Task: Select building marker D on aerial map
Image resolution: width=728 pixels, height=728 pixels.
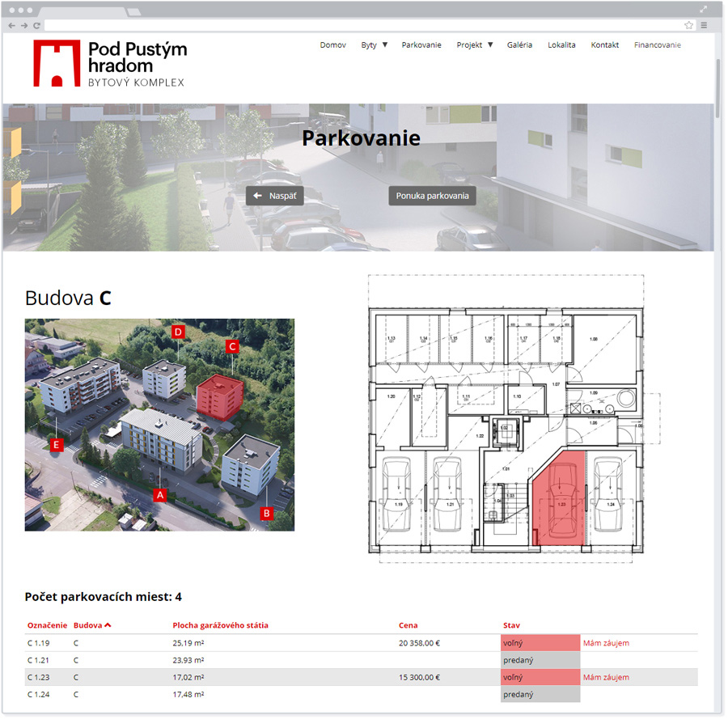Action: point(179,331)
